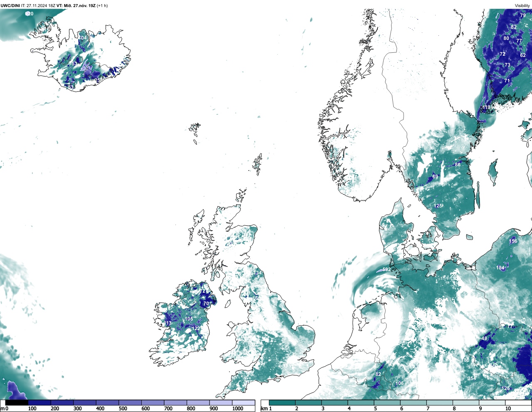Click the 'VT: Mið. 27.nóv. 19Z' valid time text
This screenshot has height=412, width=532.
[x=76, y=5]
